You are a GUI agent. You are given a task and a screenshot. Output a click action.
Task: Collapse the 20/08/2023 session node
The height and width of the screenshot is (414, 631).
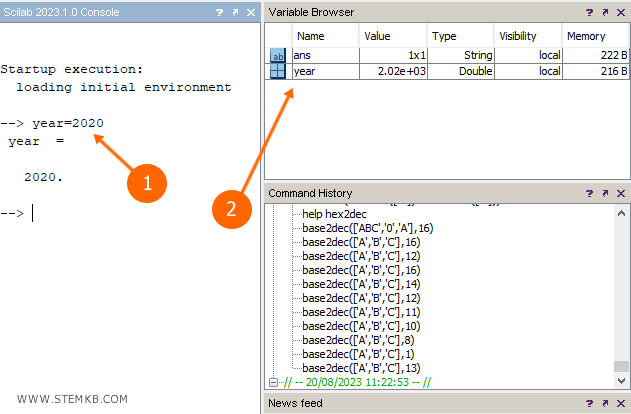click(x=275, y=382)
